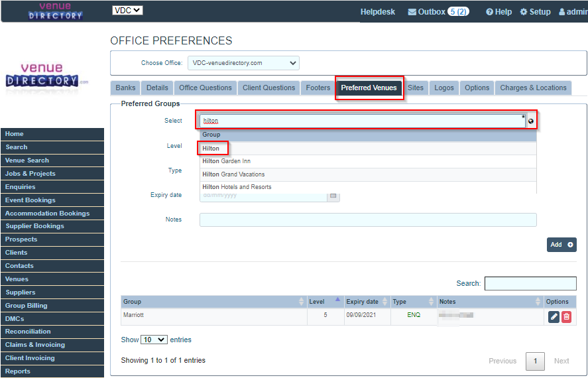Select the Preferred Venues tab
The height and width of the screenshot is (384, 588).
[x=369, y=88]
